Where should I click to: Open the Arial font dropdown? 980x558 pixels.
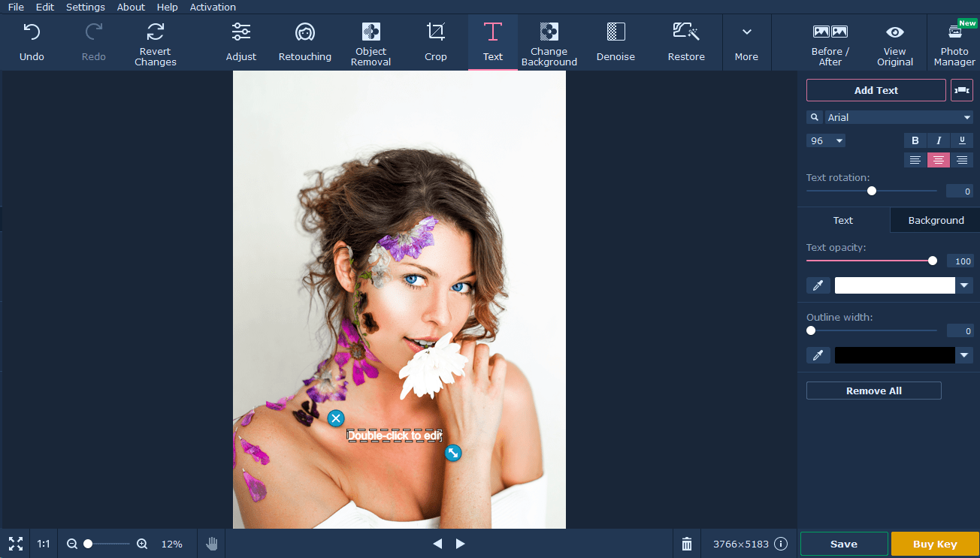899,117
